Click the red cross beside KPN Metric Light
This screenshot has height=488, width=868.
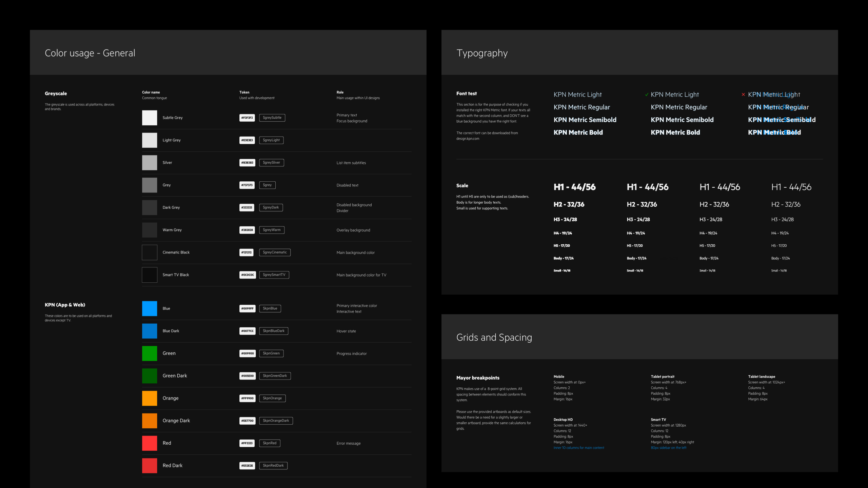tap(743, 95)
